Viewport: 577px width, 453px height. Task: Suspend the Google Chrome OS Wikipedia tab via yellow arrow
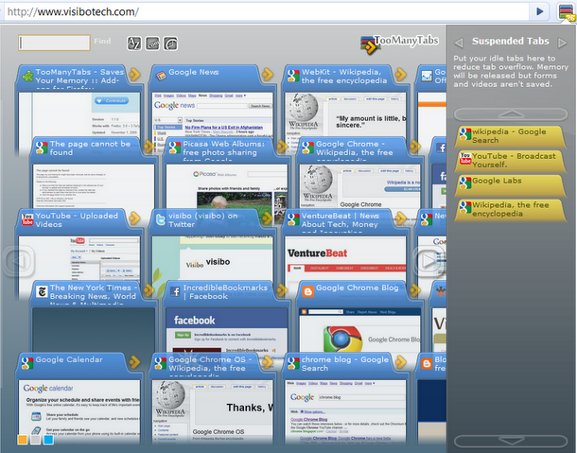pyautogui.click(x=268, y=362)
